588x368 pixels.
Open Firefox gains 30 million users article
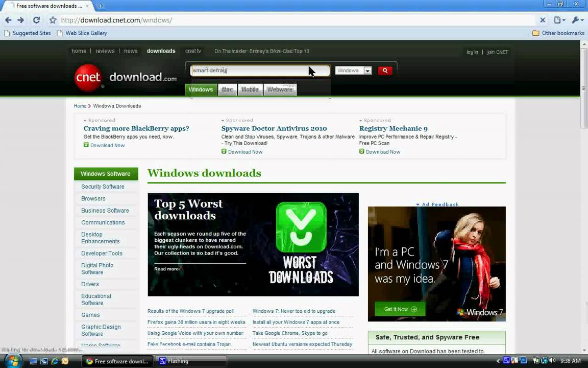point(196,322)
